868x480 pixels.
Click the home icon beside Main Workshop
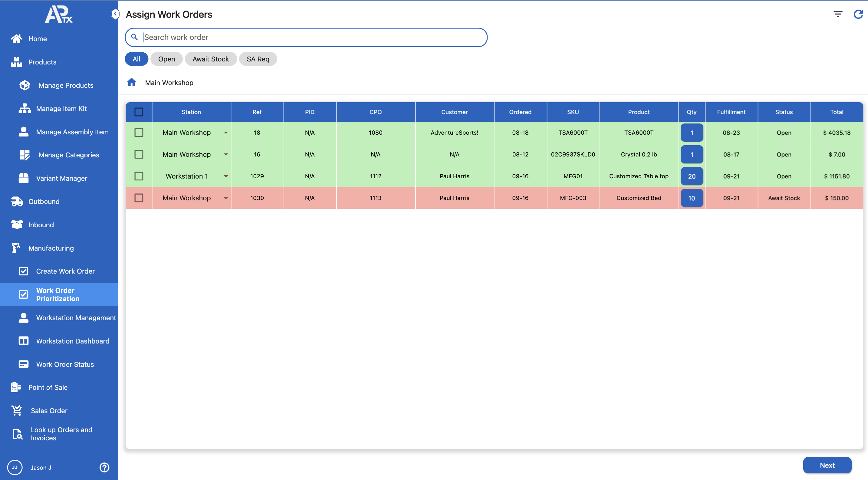131,82
